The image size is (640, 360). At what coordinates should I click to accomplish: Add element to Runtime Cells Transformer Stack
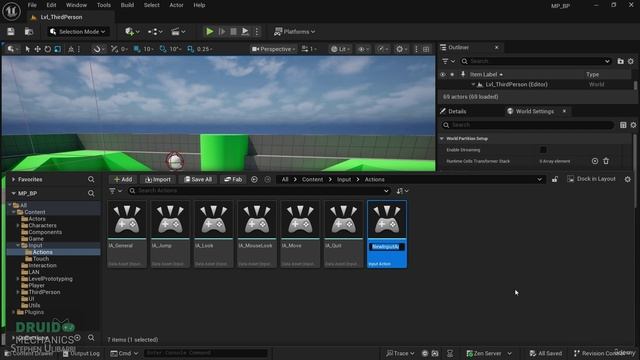[595, 161]
